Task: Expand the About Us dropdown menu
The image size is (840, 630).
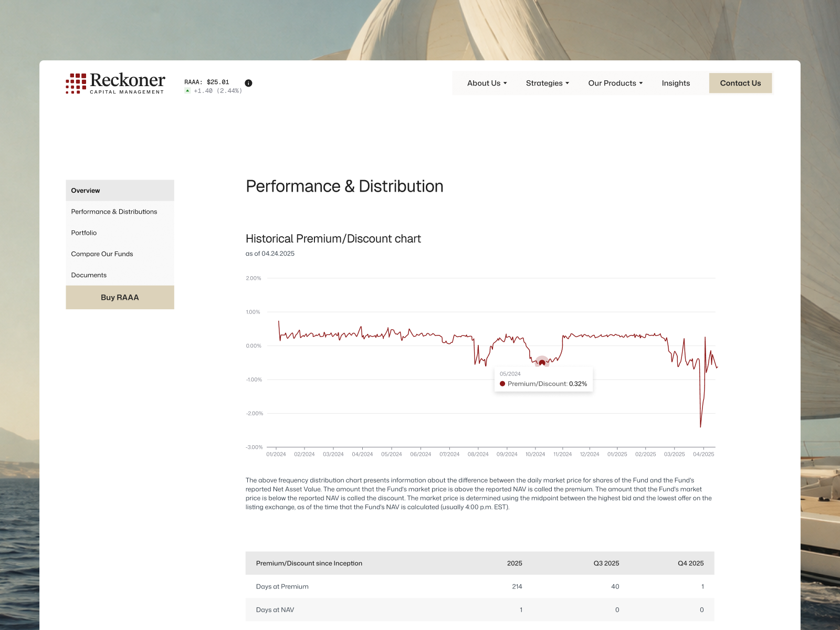Action: pyautogui.click(x=487, y=83)
